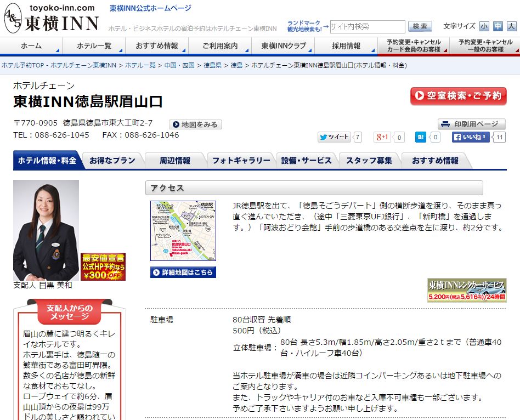Open the ホーム navigation menu
The height and width of the screenshot is (420, 520).
click(x=31, y=46)
